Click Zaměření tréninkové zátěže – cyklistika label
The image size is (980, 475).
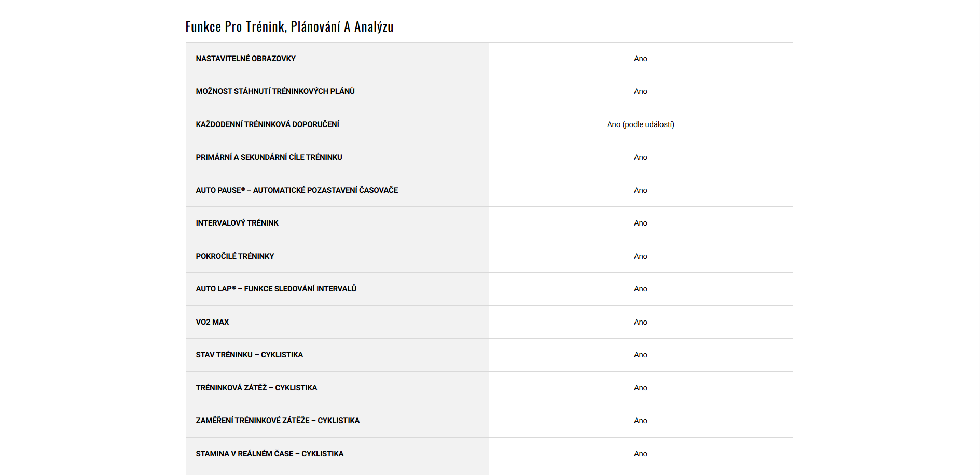278,421
